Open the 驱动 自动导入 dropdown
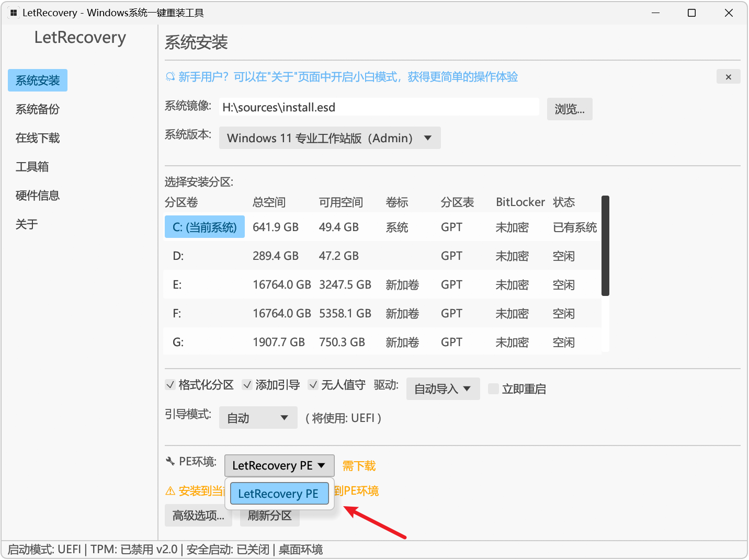Screen dimensions: 749x560 (443, 388)
